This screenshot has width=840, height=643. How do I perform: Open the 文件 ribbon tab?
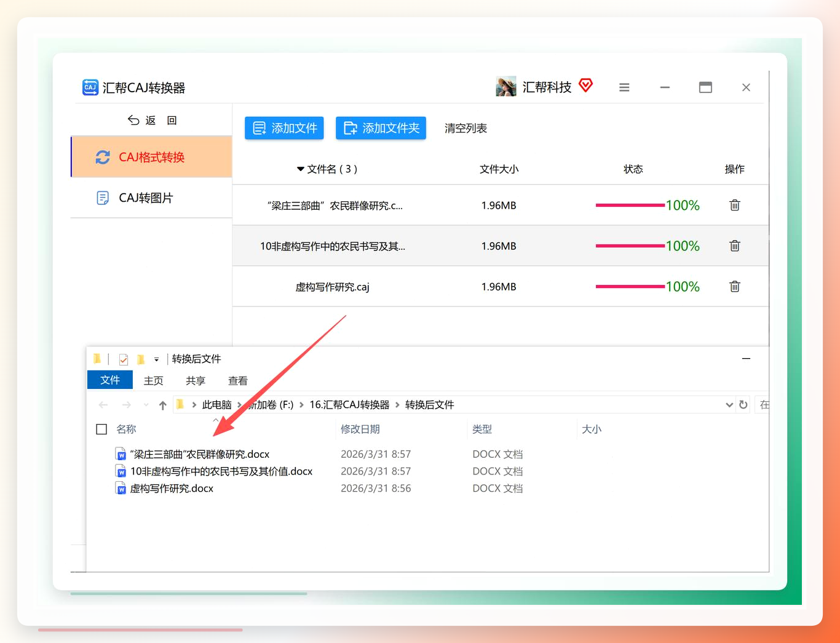click(110, 380)
